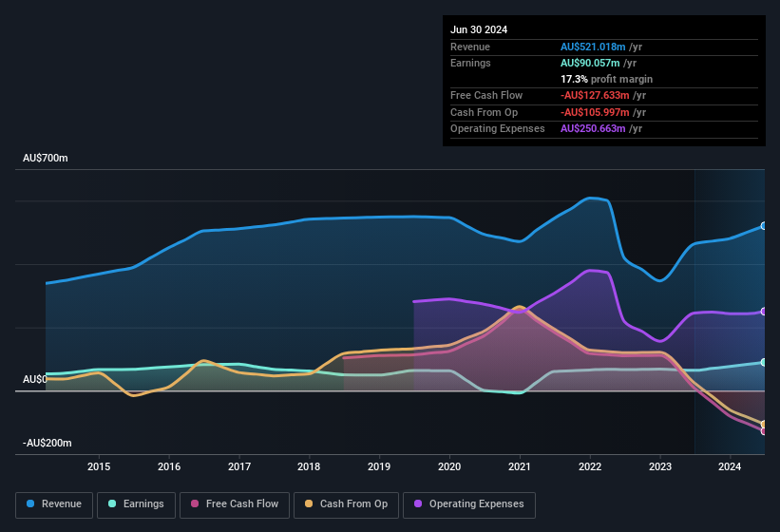780x532 pixels.
Task: Select the AU$521.018m revenue value in tooltip
Action: coord(593,47)
